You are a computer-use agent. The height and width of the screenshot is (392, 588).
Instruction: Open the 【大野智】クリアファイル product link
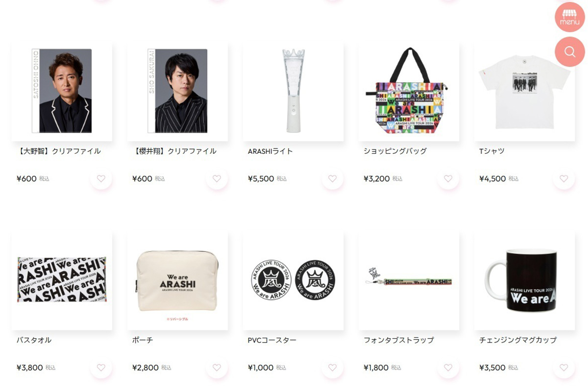[59, 151]
